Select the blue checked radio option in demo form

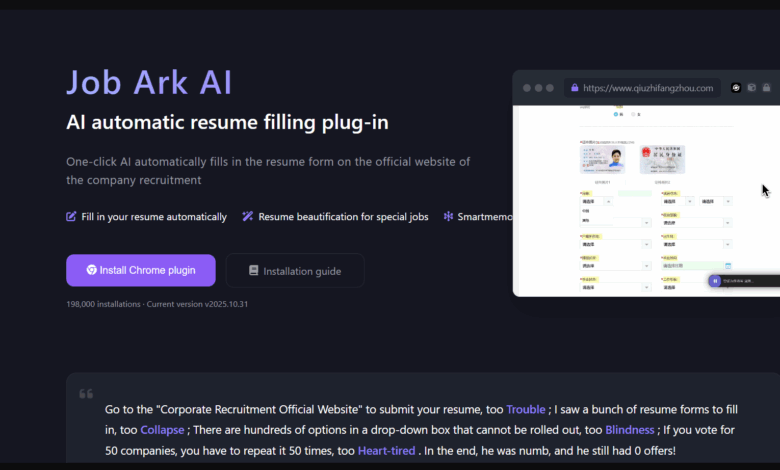(x=616, y=114)
